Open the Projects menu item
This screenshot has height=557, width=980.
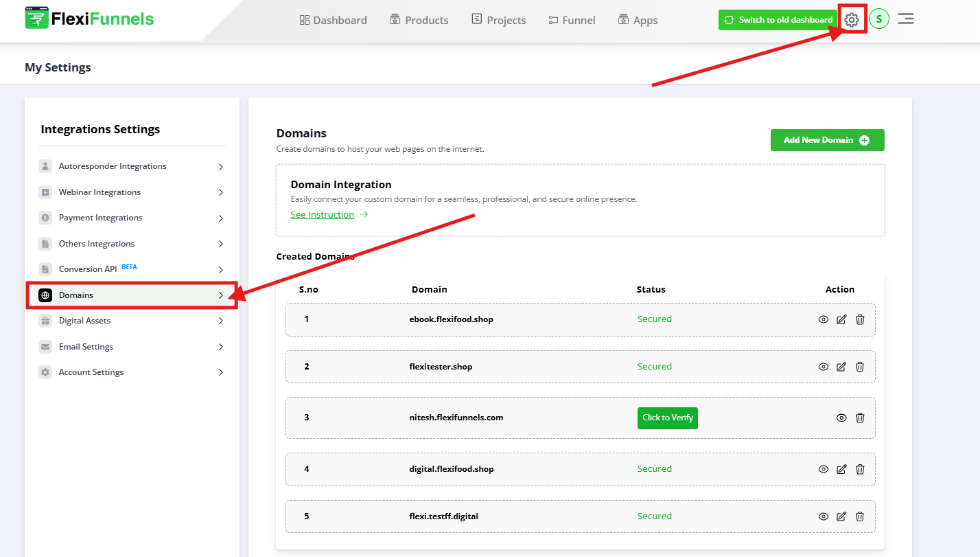(x=499, y=20)
